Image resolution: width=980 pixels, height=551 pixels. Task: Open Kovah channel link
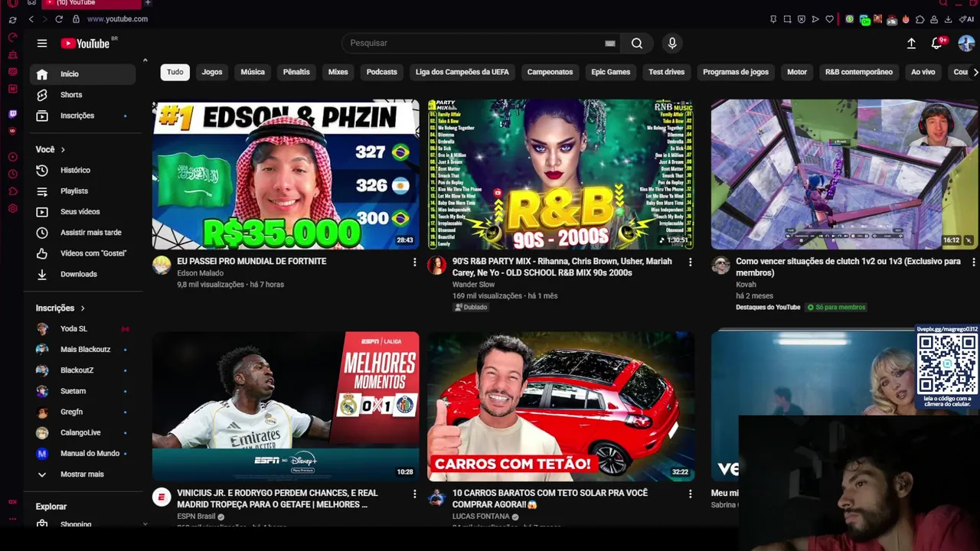point(746,285)
